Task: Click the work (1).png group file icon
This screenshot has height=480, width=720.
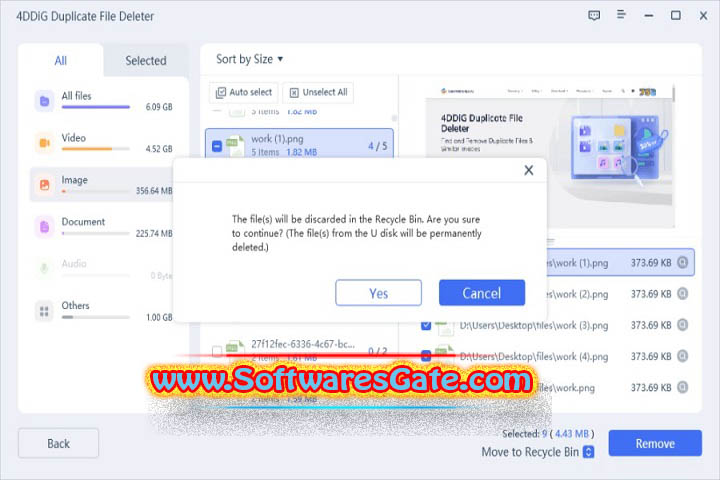Action: point(235,146)
